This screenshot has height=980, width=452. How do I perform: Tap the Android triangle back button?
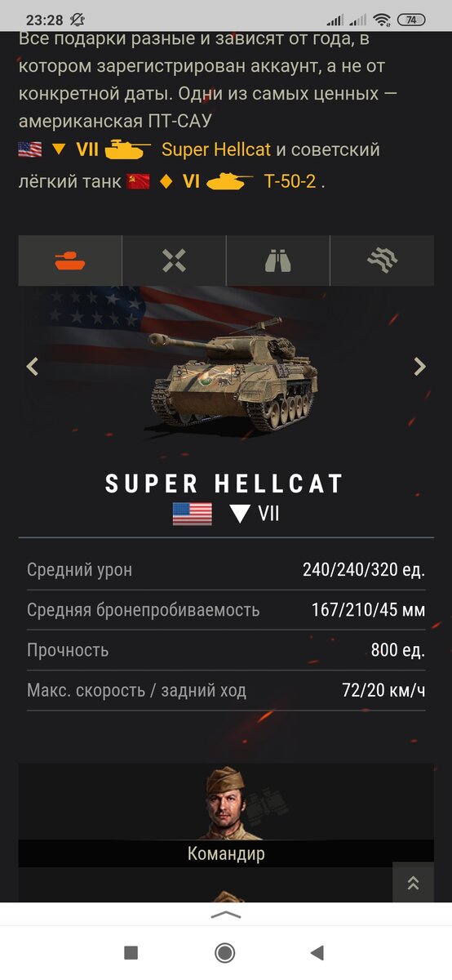317,952
